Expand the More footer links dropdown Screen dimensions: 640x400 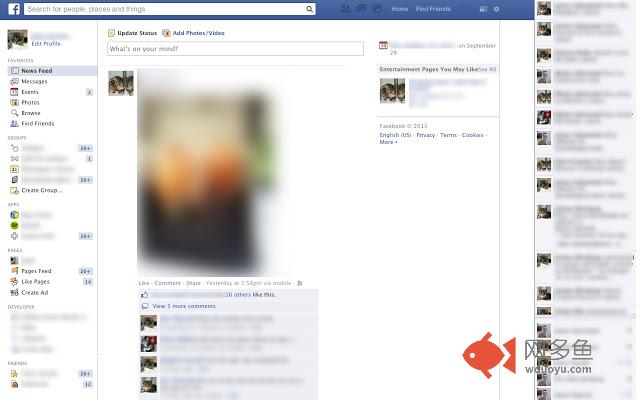pyautogui.click(x=388, y=142)
